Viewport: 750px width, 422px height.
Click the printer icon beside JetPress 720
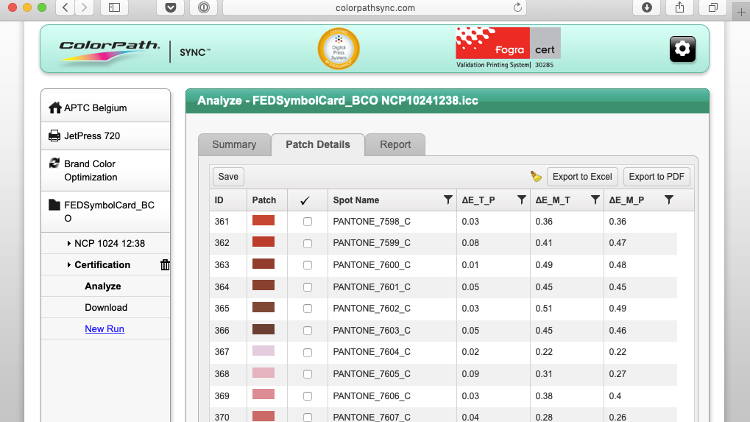(x=55, y=136)
